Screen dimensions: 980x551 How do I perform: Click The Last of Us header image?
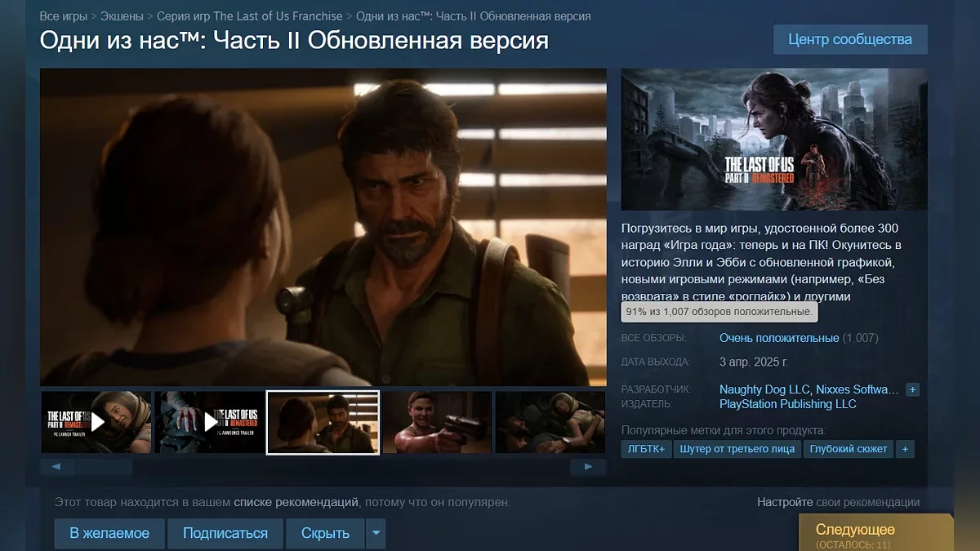click(x=774, y=140)
